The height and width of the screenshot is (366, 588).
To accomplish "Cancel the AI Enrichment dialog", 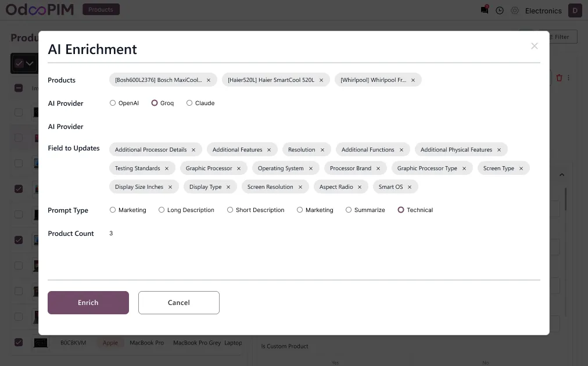I will click(179, 303).
